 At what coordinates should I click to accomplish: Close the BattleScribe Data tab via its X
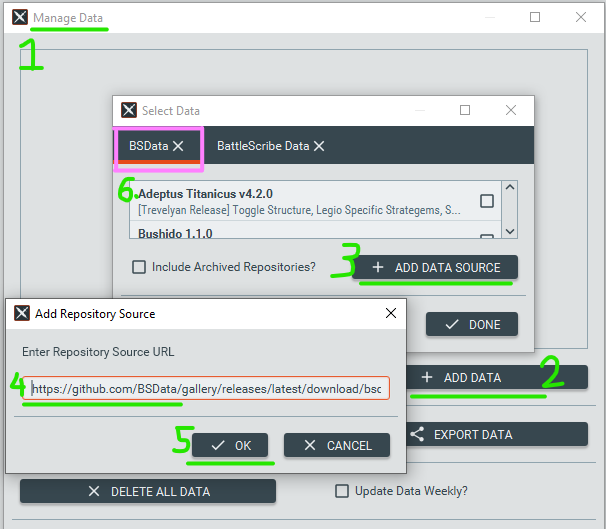(x=319, y=146)
